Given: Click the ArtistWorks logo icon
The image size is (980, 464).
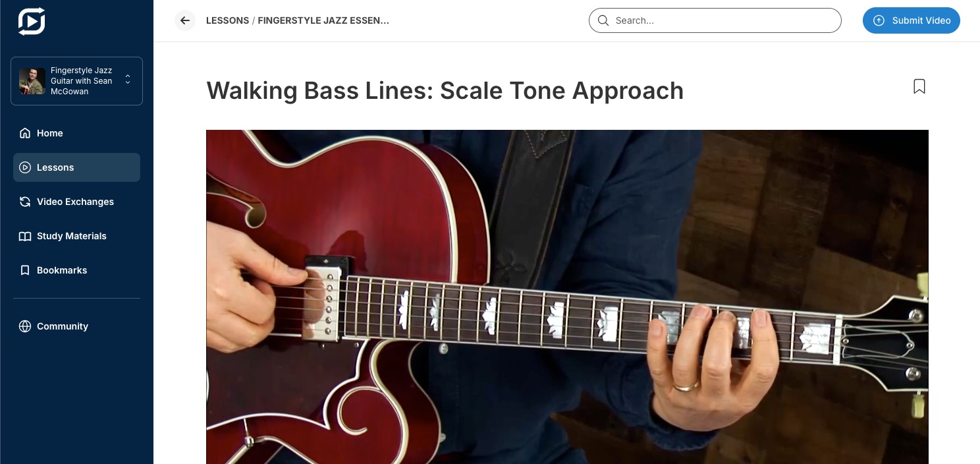Looking at the screenshot, I should click(31, 21).
